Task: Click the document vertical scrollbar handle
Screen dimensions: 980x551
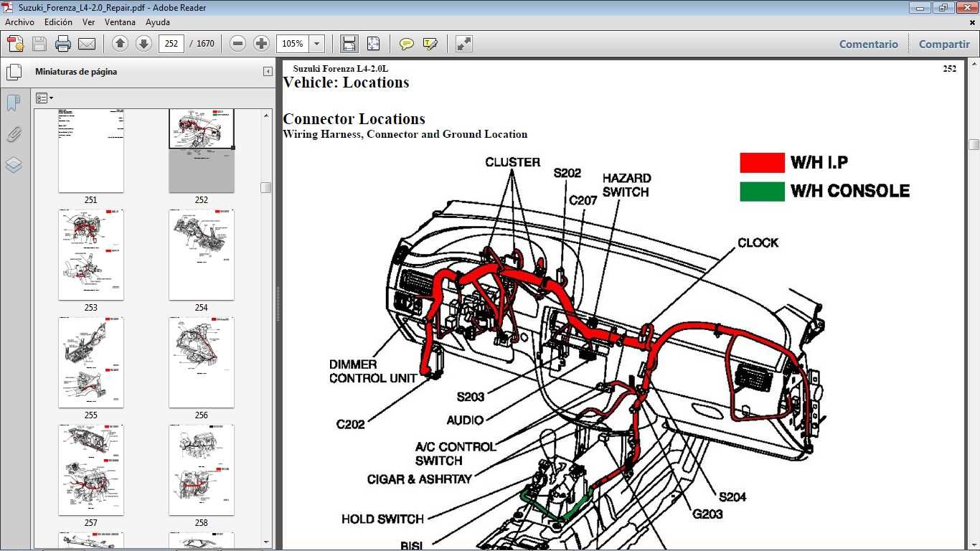Action: pyautogui.click(x=974, y=144)
